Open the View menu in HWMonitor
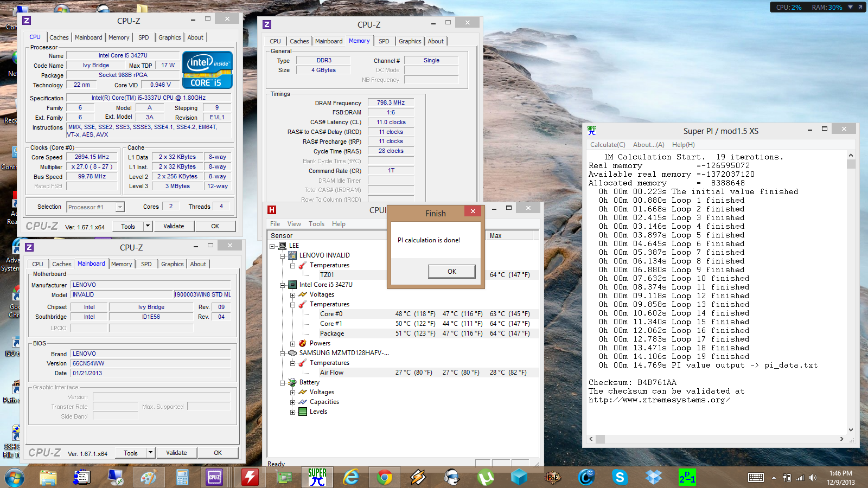This screenshot has height=488, width=868. click(x=294, y=224)
